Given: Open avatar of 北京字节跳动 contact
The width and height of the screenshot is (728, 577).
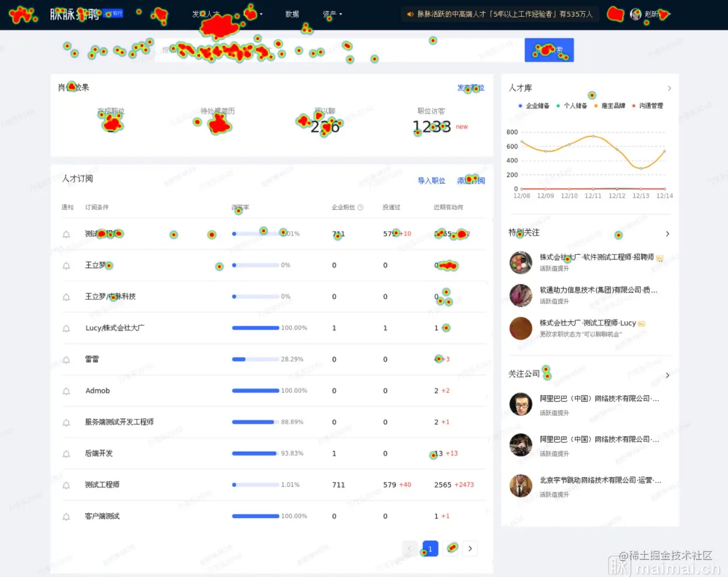Looking at the screenshot, I should (521, 486).
